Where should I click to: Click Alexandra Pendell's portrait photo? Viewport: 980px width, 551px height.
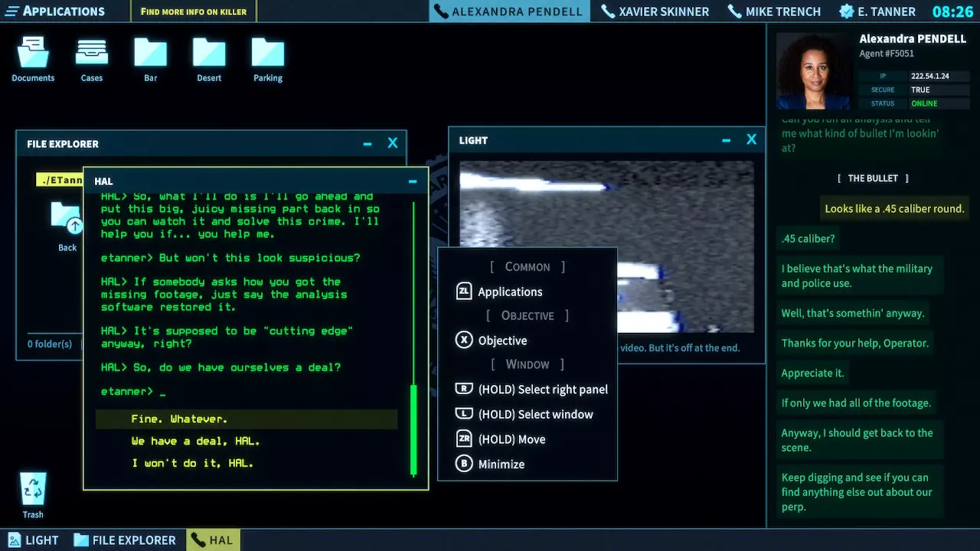pos(813,70)
